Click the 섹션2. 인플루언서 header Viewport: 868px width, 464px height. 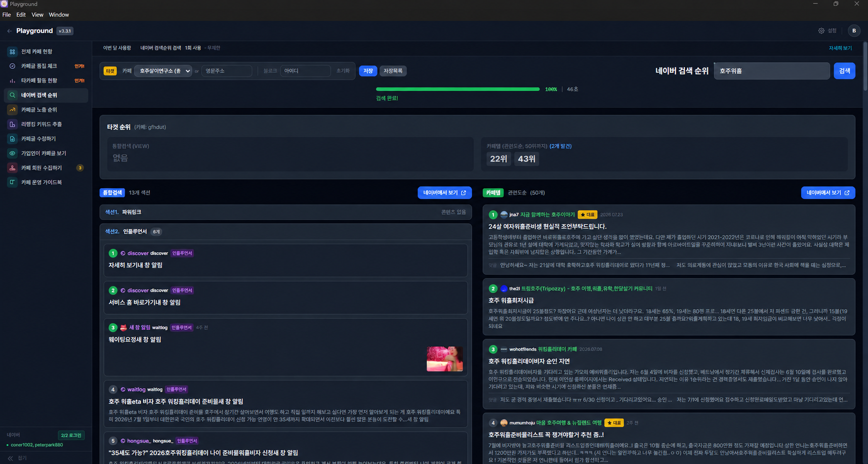coord(285,232)
